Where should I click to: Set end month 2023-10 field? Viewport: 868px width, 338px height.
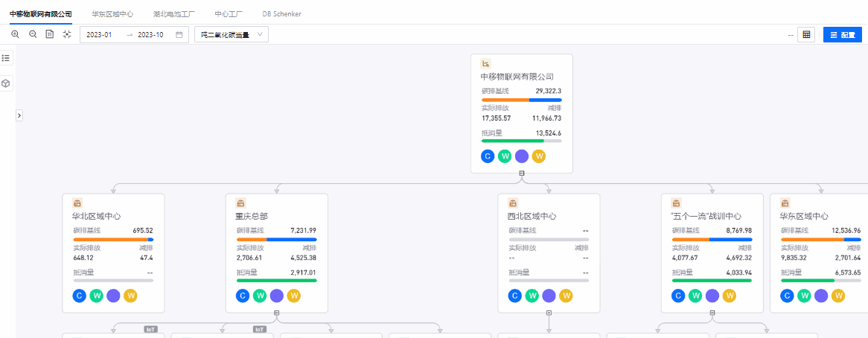[150, 34]
